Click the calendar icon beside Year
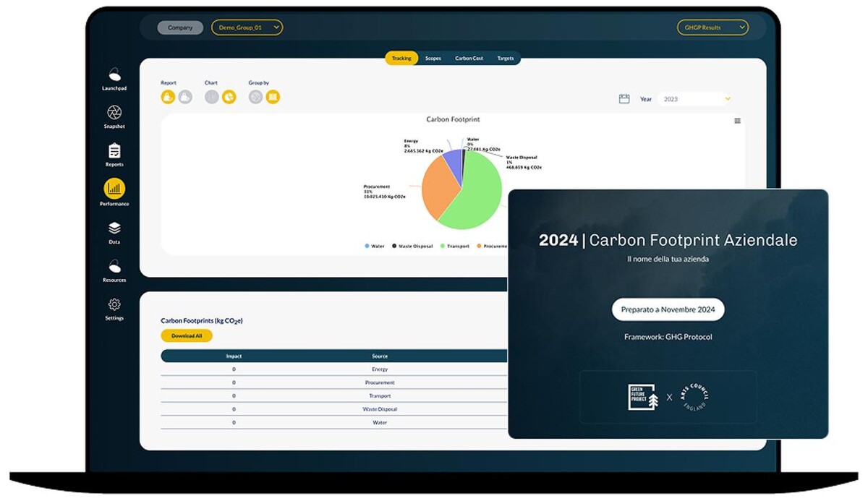 [x=624, y=99]
